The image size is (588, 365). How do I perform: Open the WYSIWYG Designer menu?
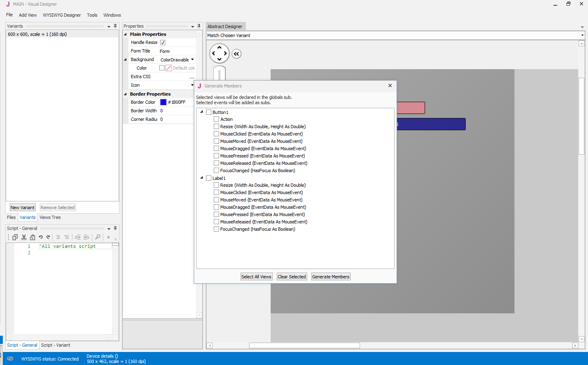[x=62, y=15]
